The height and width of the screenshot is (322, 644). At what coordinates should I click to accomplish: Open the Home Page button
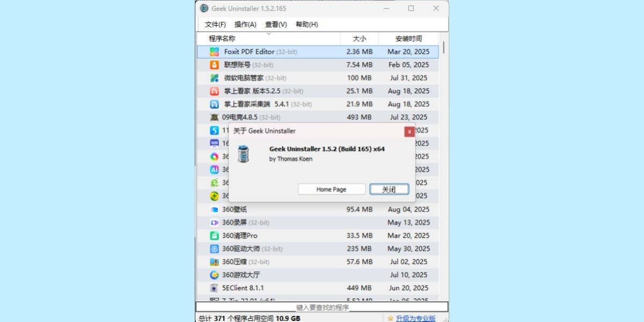pos(332,189)
